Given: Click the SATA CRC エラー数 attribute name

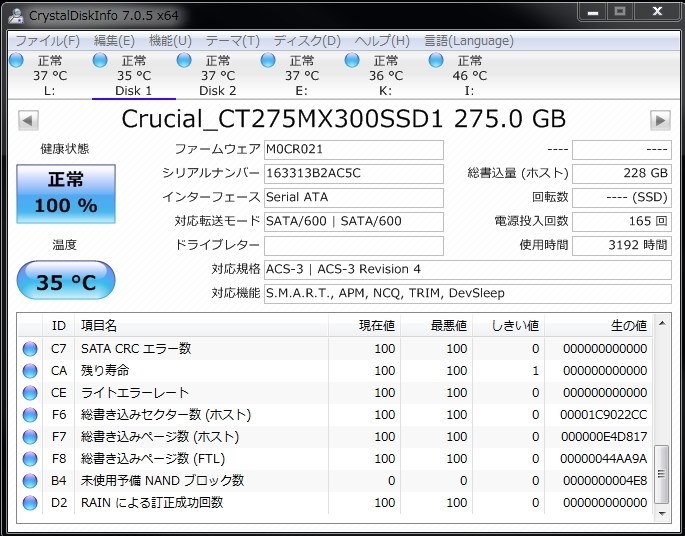Looking at the screenshot, I should coord(136,349).
